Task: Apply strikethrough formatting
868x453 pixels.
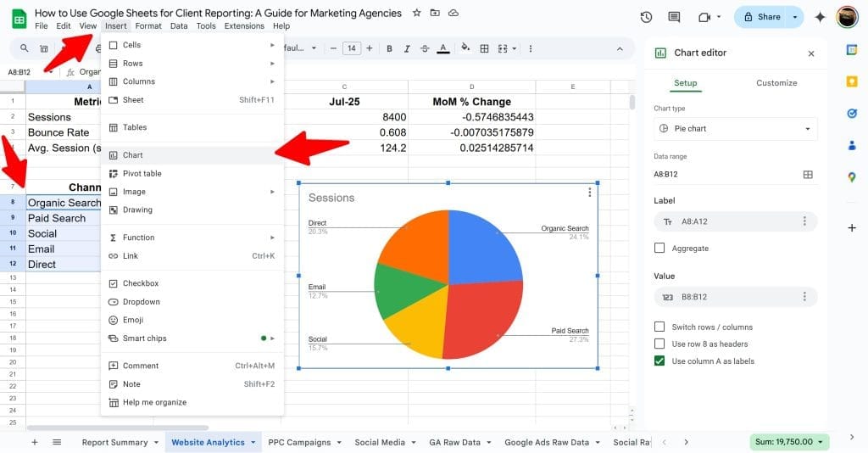Action: coord(425,48)
